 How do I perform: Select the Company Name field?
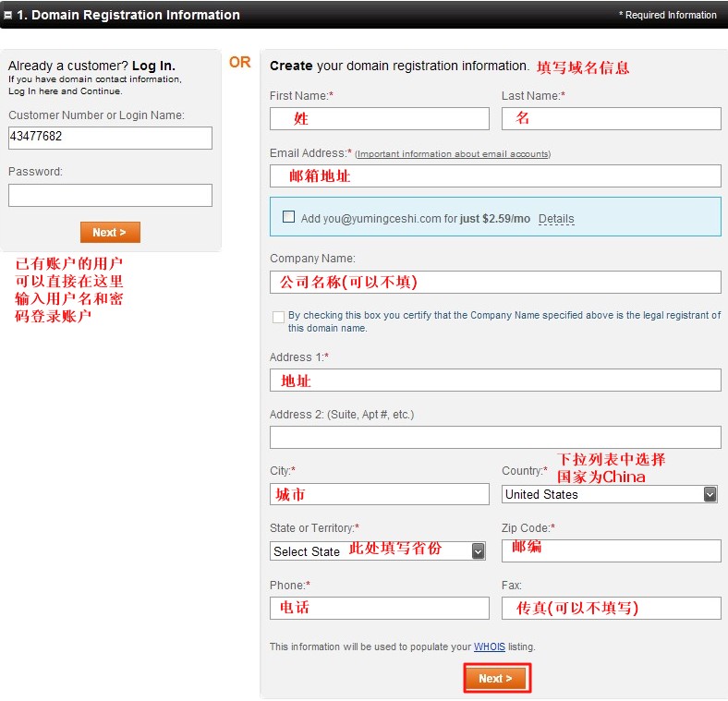pos(495,282)
